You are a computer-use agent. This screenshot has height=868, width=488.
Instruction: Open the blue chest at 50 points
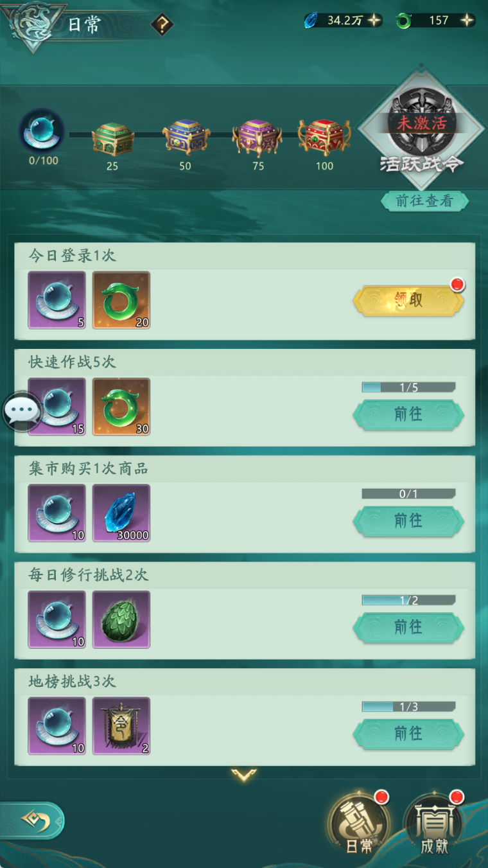[x=185, y=137]
